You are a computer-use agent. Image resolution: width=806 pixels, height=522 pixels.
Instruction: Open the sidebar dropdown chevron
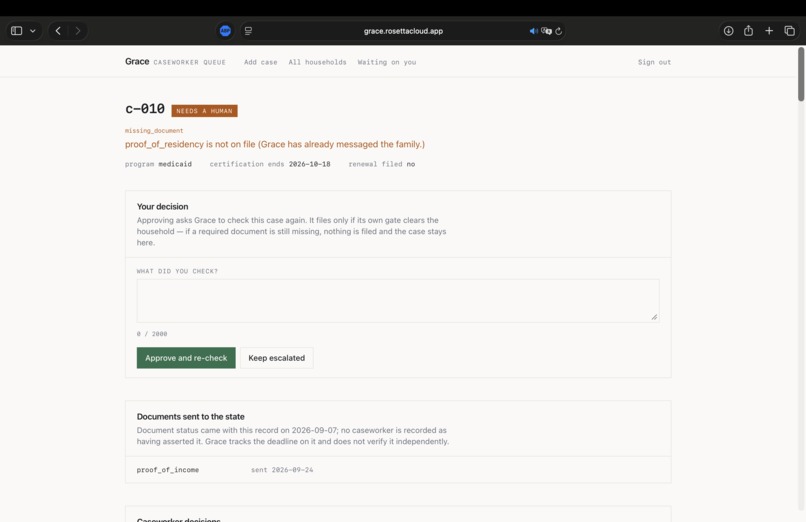pyautogui.click(x=33, y=31)
